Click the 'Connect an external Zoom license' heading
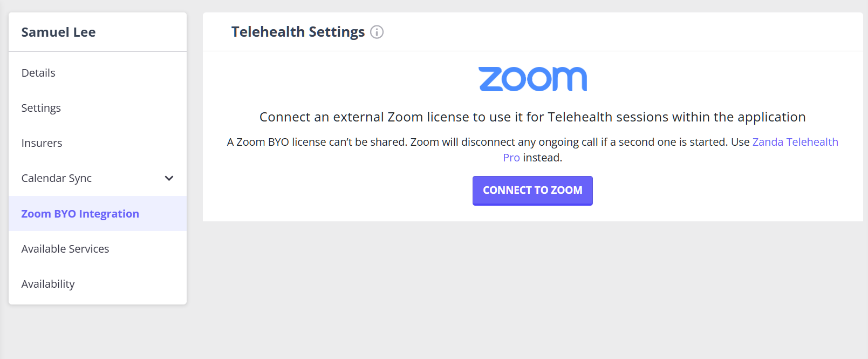Image resolution: width=868 pixels, height=359 pixels. pos(532,117)
